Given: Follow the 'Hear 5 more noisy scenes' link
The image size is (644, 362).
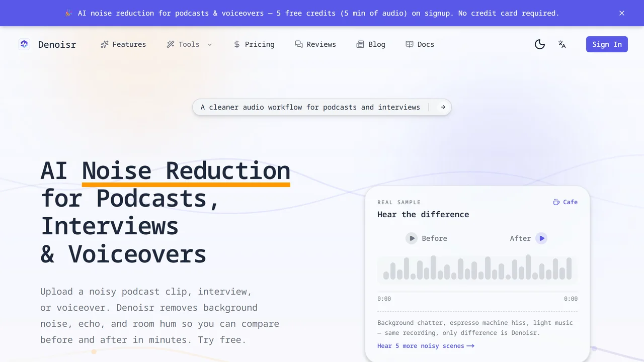Looking at the screenshot, I should 426,346.
